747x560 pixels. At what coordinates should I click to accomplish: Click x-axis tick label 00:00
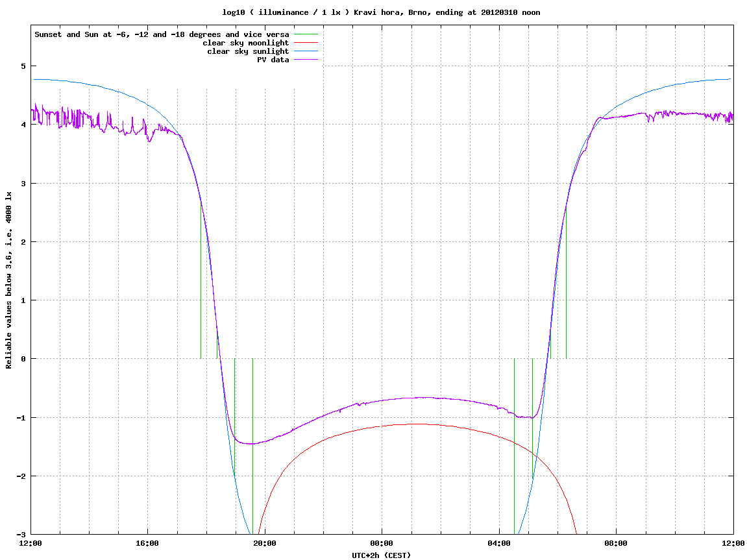coord(382,543)
